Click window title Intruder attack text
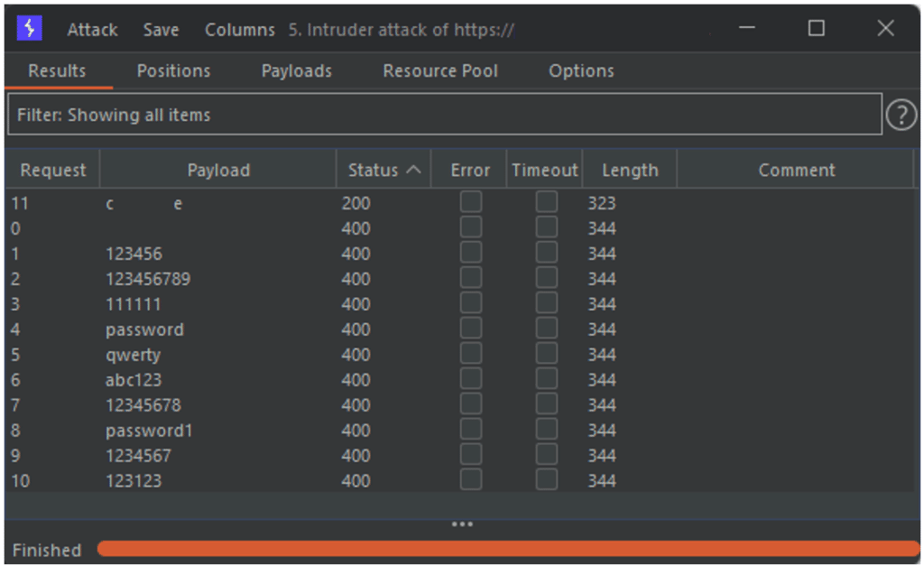 click(401, 30)
